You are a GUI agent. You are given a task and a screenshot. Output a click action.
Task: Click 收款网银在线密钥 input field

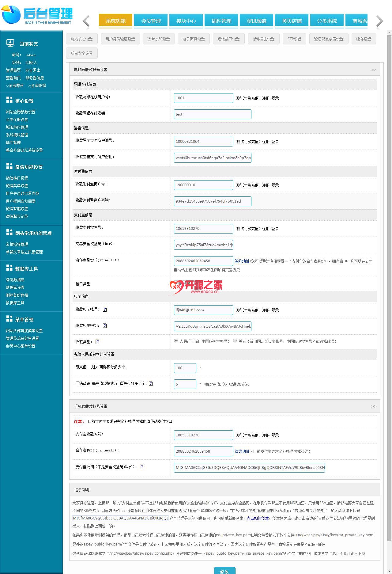[213, 114]
